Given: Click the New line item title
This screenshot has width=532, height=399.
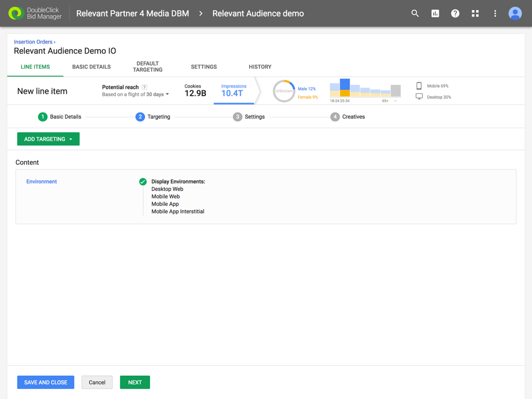Looking at the screenshot, I should pyautogui.click(x=42, y=91).
